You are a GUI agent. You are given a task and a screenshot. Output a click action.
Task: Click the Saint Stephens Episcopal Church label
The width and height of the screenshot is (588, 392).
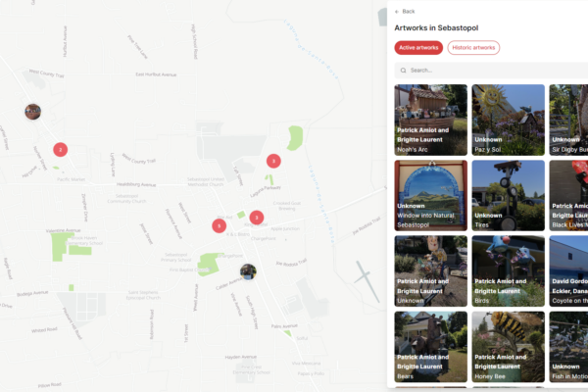click(143, 295)
